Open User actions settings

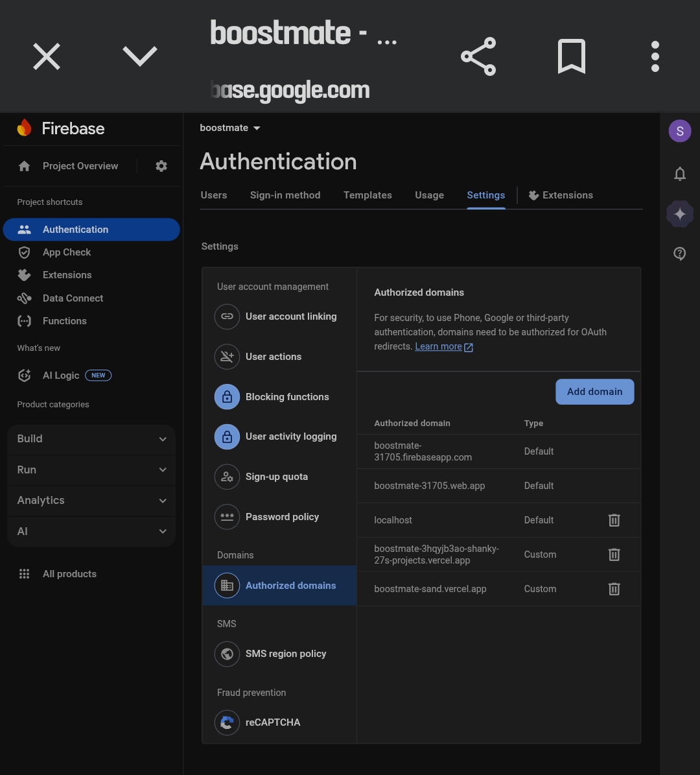coord(279,356)
